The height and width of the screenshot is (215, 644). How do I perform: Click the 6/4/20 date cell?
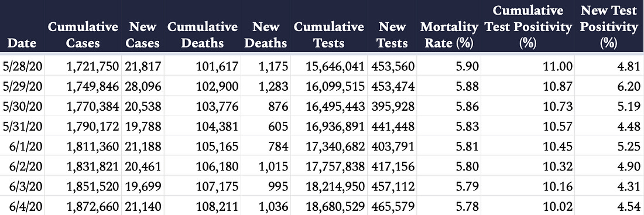click(x=26, y=206)
